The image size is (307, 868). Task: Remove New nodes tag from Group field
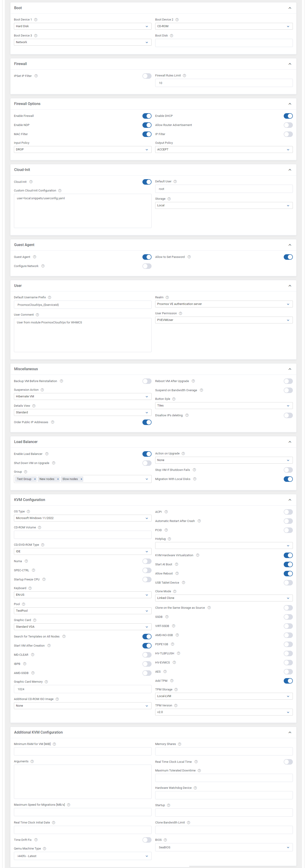pyautogui.click(x=58, y=479)
